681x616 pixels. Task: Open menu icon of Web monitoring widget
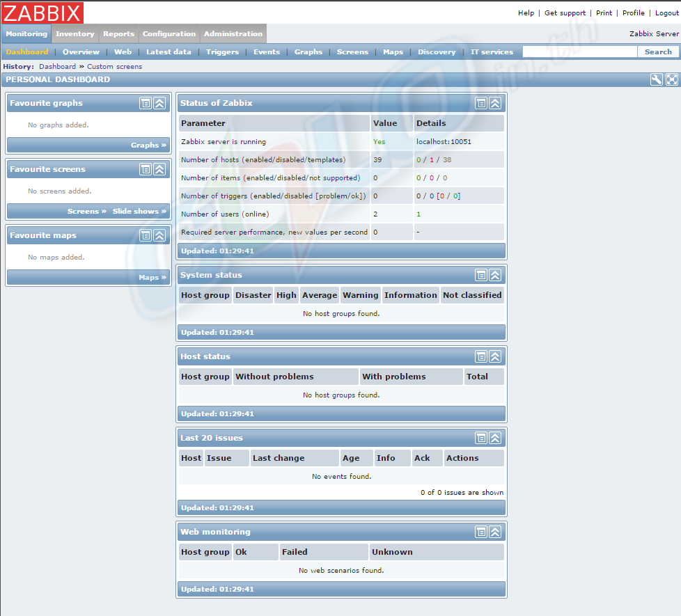[480, 532]
